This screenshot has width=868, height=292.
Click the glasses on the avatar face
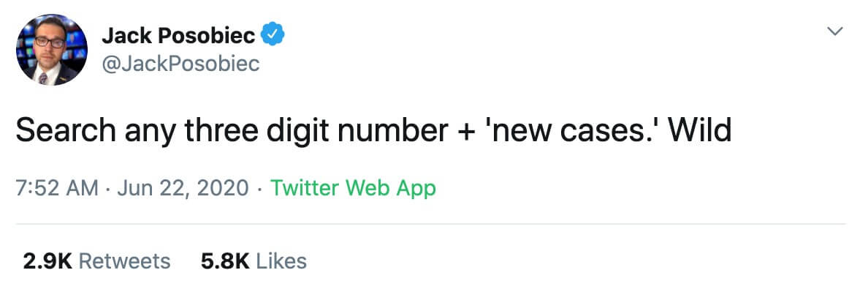pos(50,42)
